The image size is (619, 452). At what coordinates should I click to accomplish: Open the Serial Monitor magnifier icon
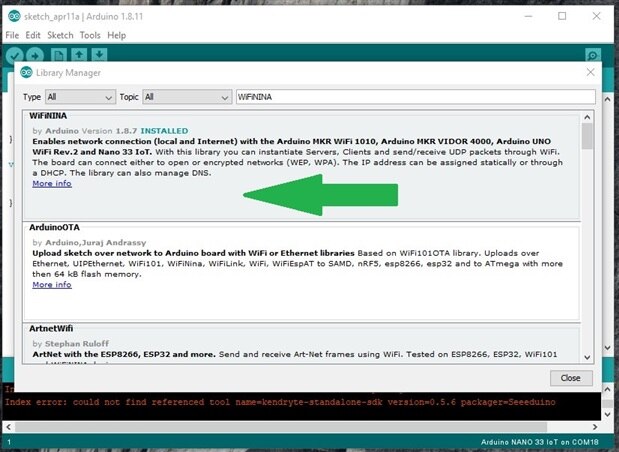click(593, 55)
